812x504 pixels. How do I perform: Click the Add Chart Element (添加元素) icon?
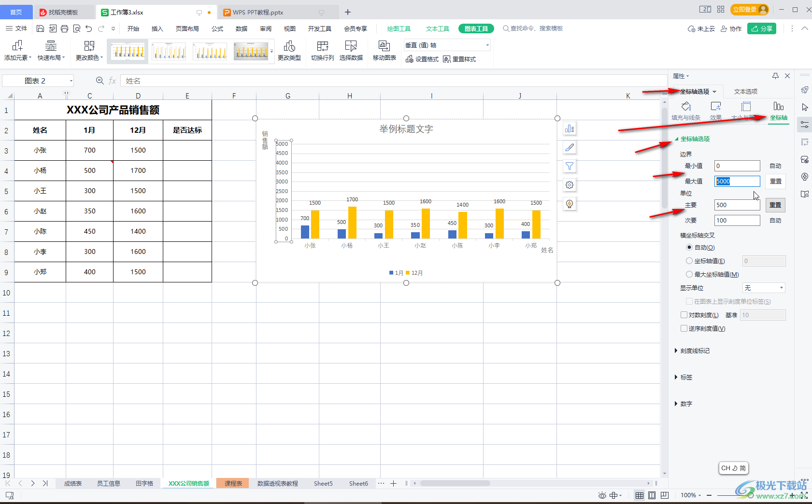(17, 46)
